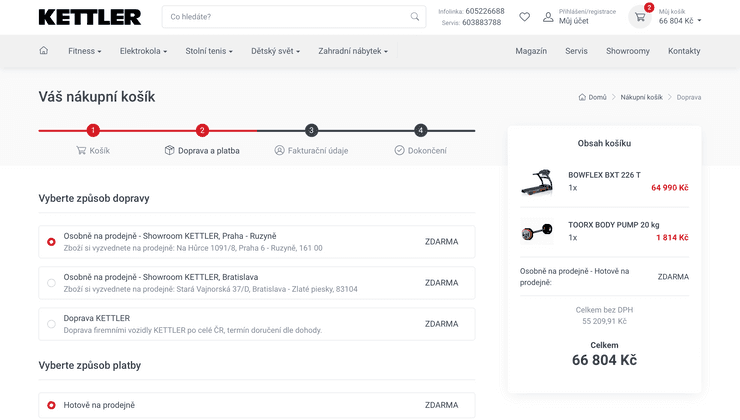Choose Doprava KETTLER delivery option
This screenshot has height=420, width=740.
coord(52,324)
